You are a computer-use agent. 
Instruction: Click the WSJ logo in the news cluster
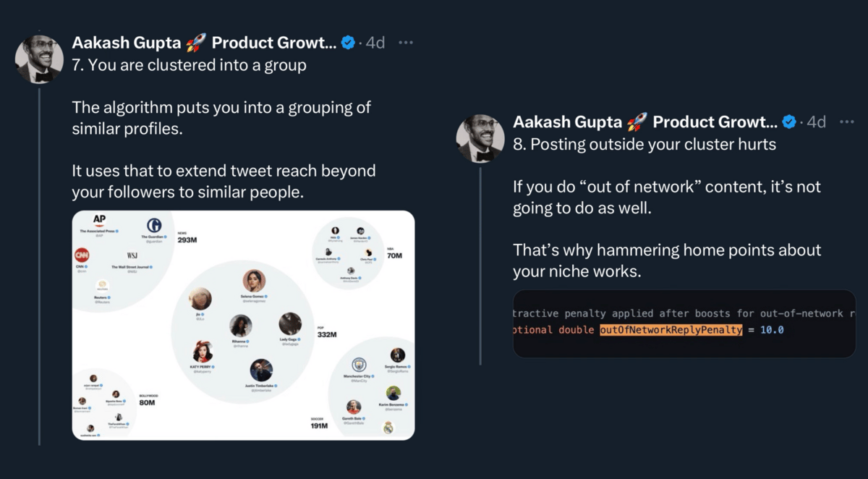pos(132,255)
